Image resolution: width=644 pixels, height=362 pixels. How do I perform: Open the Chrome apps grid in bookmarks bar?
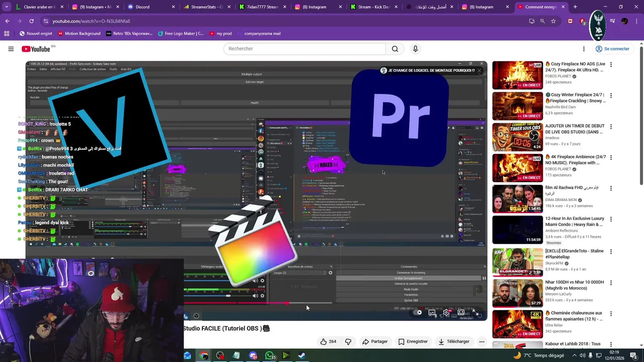point(7,34)
